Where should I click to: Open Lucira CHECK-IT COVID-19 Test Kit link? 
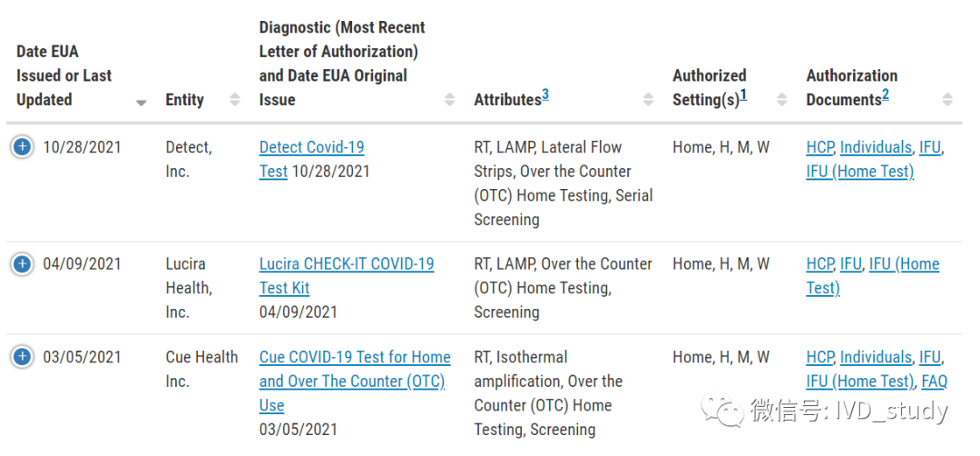346,264
